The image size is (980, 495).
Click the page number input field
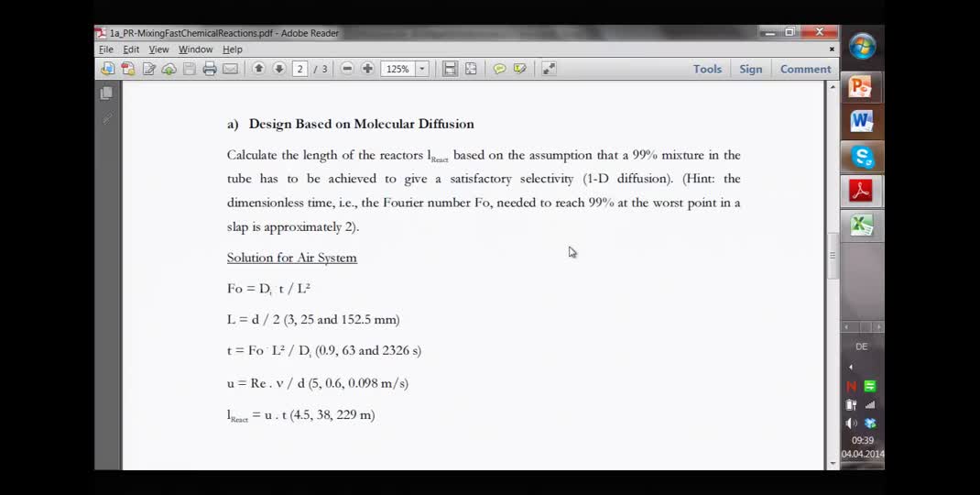pos(299,69)
